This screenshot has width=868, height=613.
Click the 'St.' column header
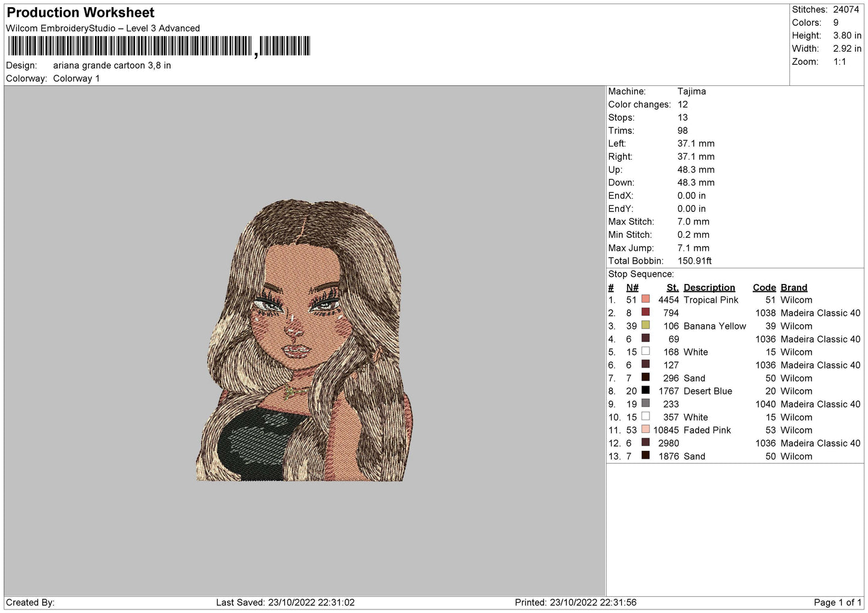click(673, 288)
